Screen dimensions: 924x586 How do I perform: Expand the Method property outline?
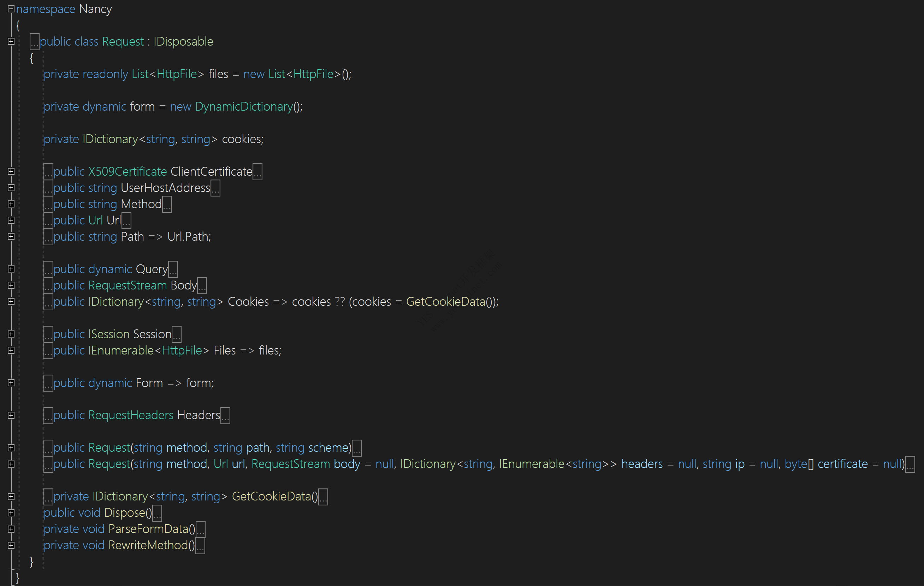click(x=11, y=204)
